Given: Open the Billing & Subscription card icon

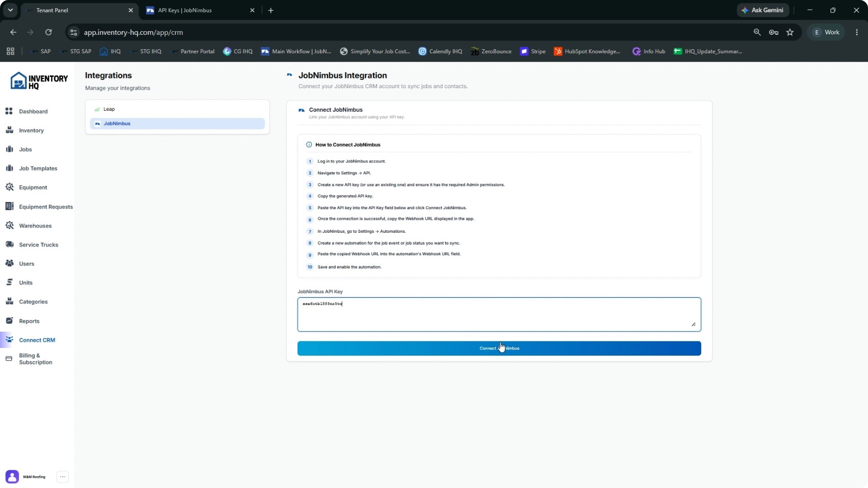Looking at the screenshot, I should tap(9, 359).
